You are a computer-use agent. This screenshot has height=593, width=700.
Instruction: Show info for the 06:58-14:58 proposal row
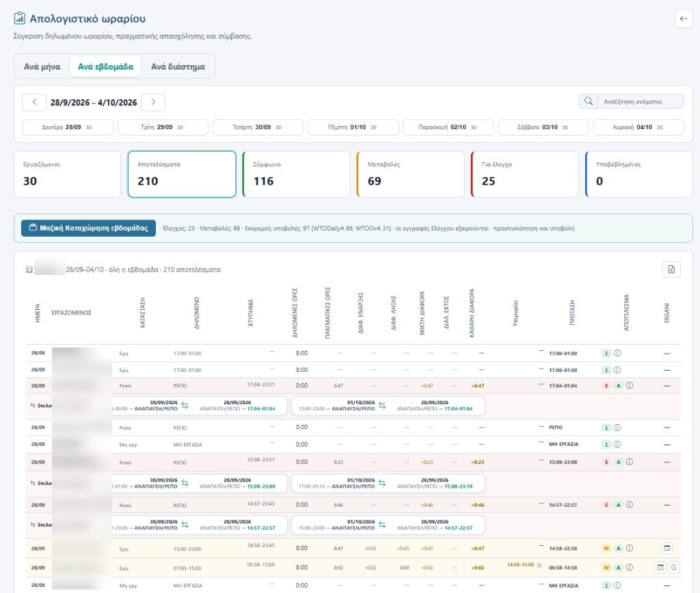[630, 567]
